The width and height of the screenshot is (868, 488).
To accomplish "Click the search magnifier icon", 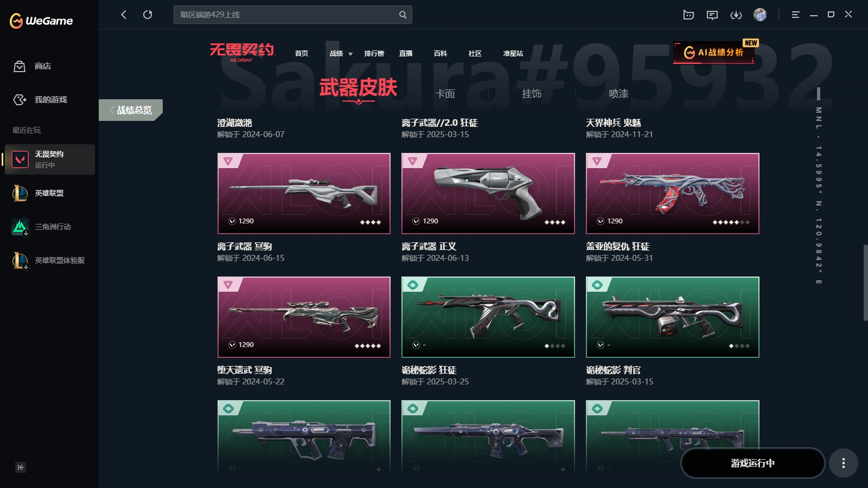I will pos(403,15).
